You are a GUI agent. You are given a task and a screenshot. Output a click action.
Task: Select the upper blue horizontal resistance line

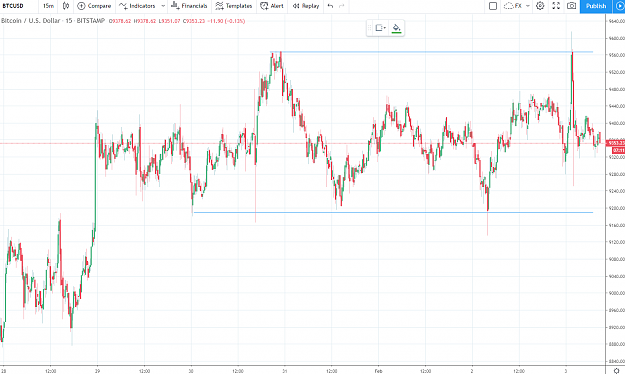click(x=431, y=52)
